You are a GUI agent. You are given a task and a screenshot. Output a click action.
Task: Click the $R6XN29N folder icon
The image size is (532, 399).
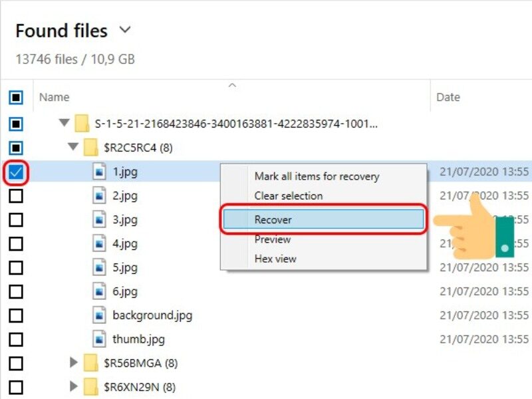coord(91,387)
